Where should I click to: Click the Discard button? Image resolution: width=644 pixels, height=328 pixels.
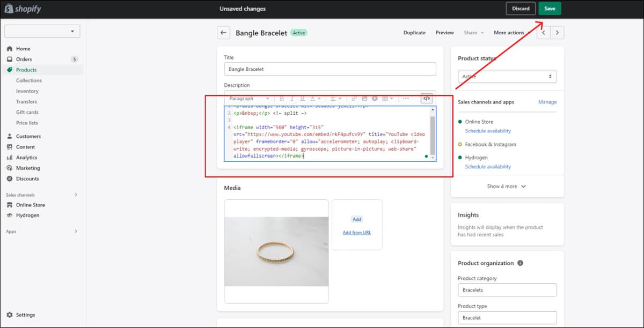pyautogui.click(x=521, y=9)
